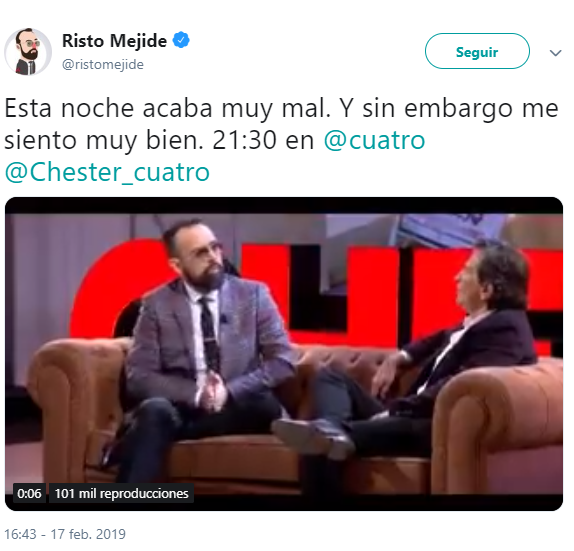Visit the @ristomejide handle
The image size is (574, 551).
click(x=103, y=64)
